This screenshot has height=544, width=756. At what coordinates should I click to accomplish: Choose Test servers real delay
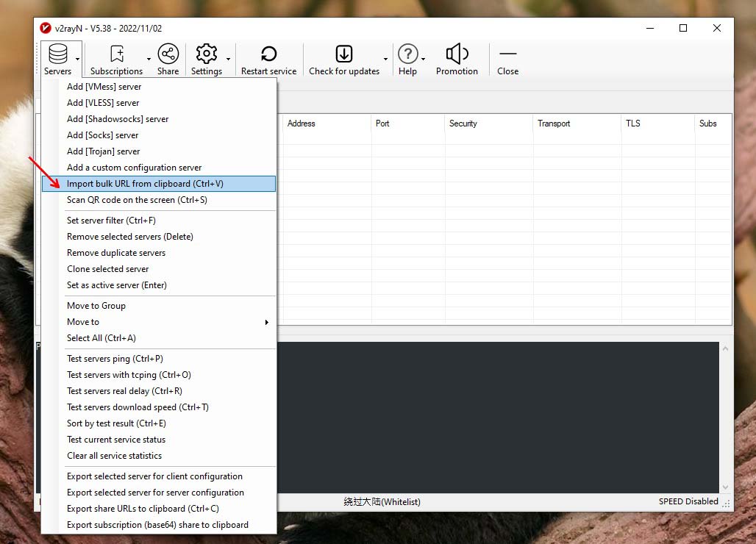(124, 391)
